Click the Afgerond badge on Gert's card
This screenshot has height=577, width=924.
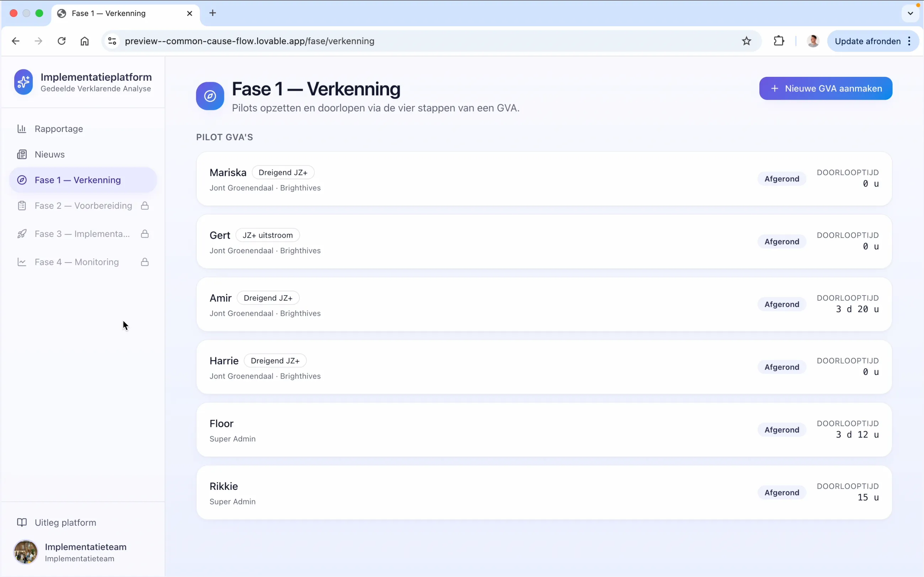click(x=782, y=242)
